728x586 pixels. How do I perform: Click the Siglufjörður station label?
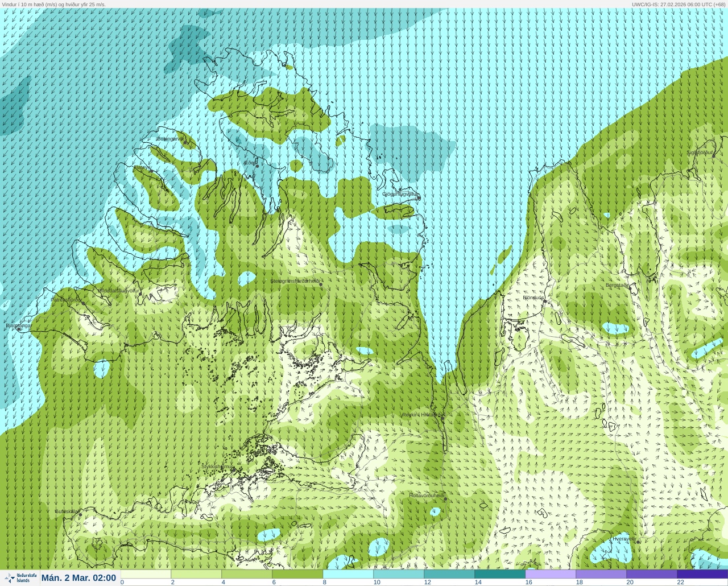point(700,152)
